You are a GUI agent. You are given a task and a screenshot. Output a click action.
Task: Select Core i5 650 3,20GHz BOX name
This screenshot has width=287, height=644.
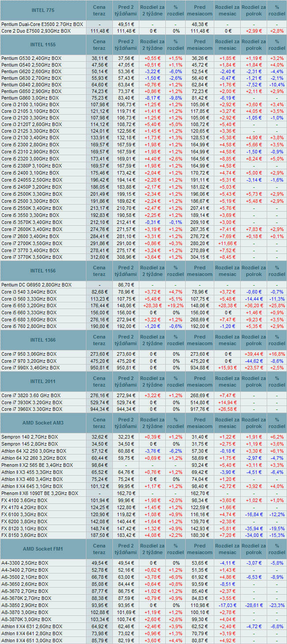point(29,305)
